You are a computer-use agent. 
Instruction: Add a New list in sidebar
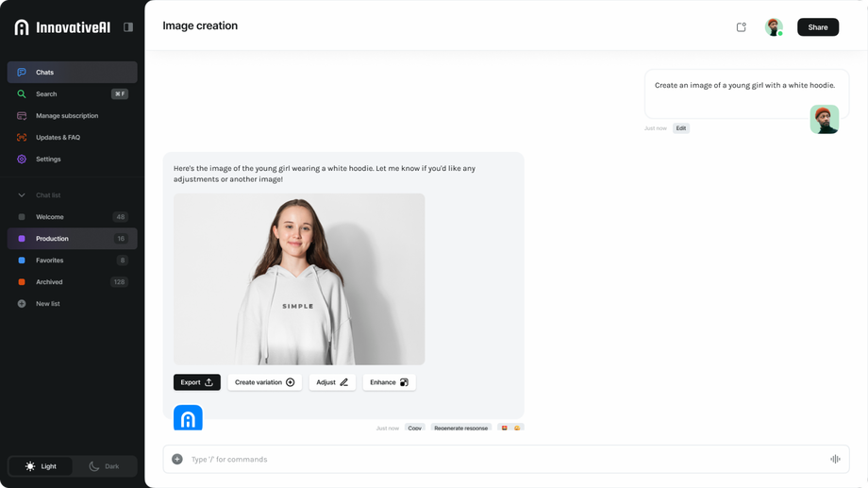tap(47, 304)
